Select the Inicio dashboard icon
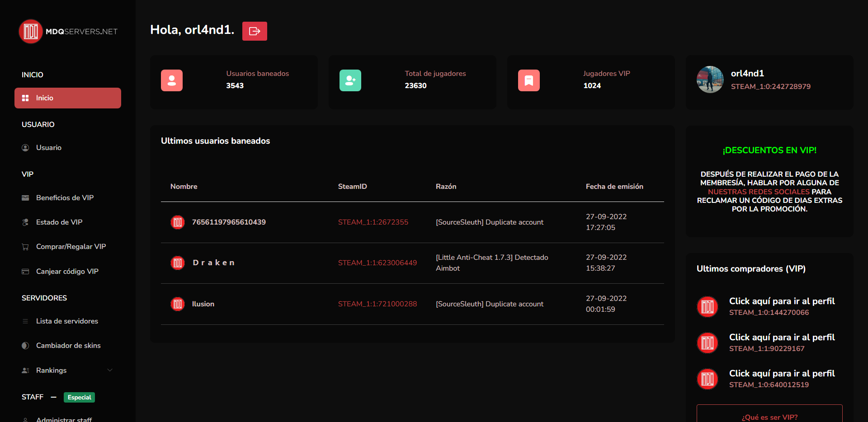The width and height of the screenshot is (868, 422). pos(25,98)
